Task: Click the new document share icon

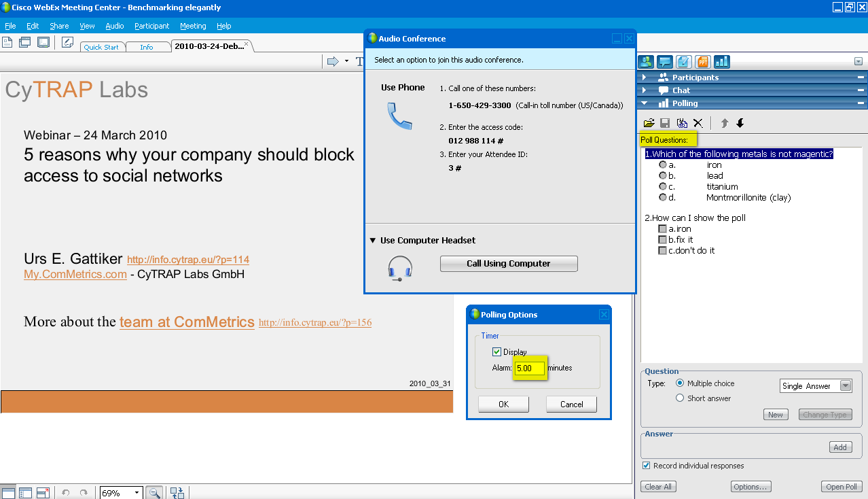Action: (x=7, y=42)
